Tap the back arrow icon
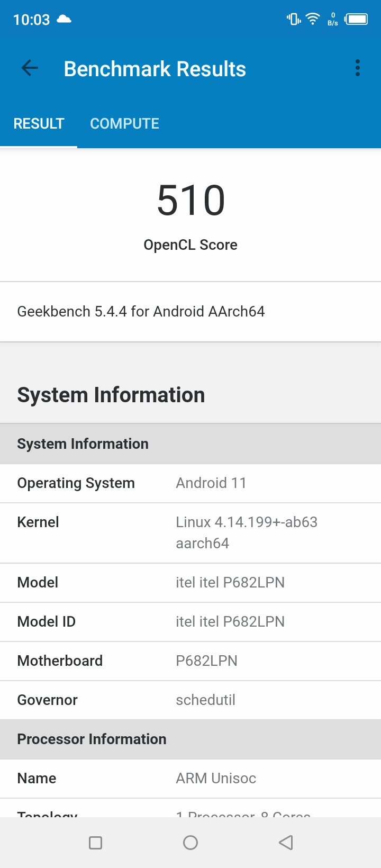Image resolution: width=381 pixels, height=868 pixels. tap(30, 68)
